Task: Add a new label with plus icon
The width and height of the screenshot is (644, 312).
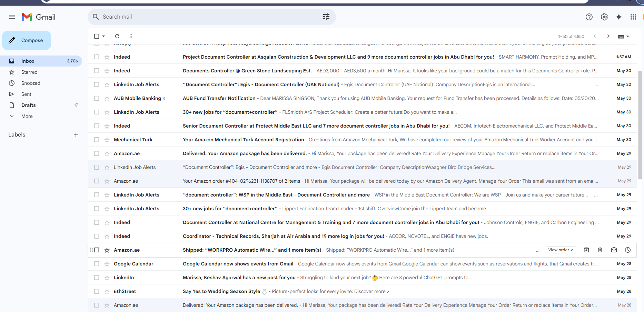Action: (76, 135)
